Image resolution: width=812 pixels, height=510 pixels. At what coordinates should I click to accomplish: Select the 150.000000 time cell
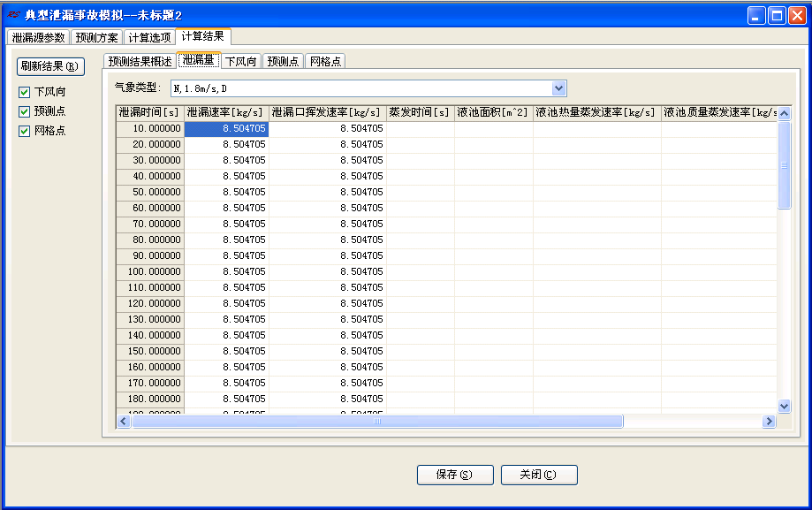(x=150, y=352)
